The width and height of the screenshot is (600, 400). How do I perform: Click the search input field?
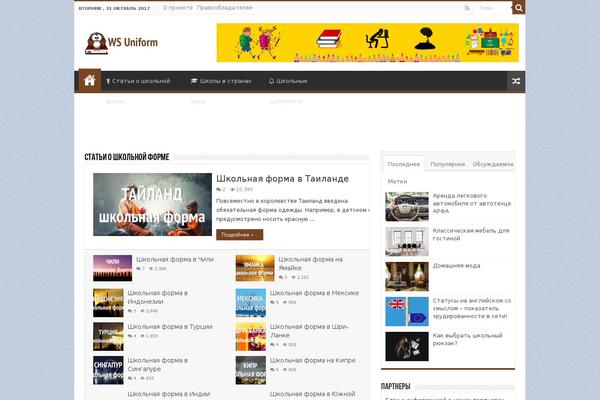pyautogui.click(x=494, y=8)
